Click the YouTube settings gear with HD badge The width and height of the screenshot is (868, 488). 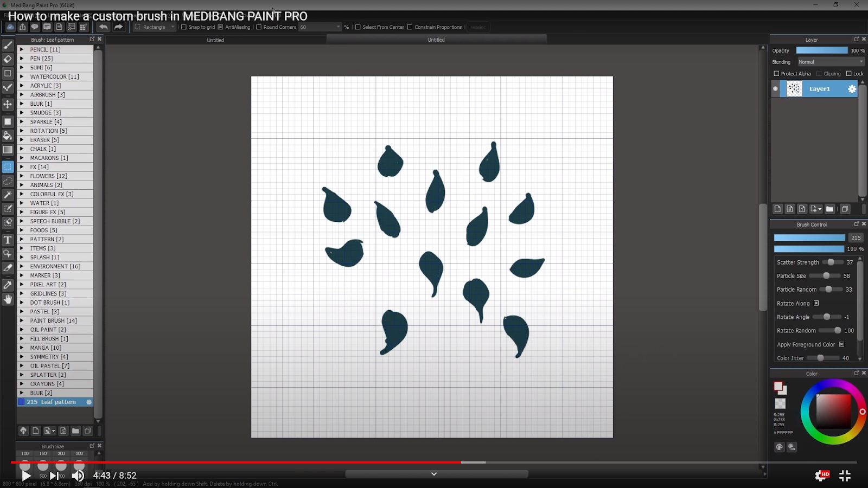821,476
